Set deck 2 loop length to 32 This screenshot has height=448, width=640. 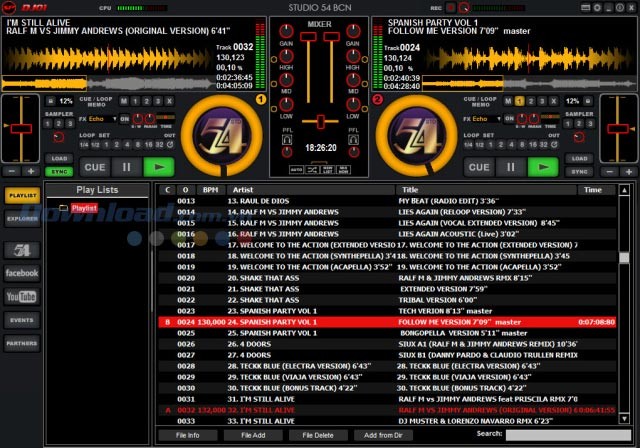click(544, 144)
